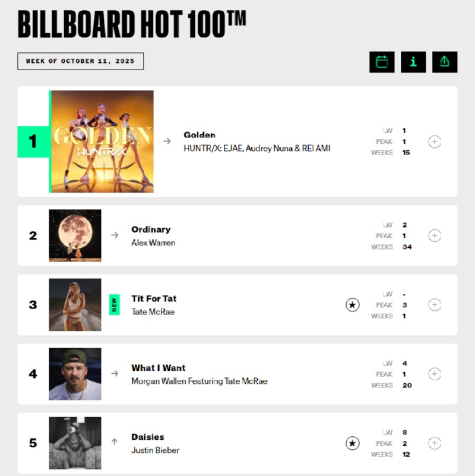Click the Justin Bieber Daisies cover art
This screenshot has height=476, width=475.
[75, 443]
